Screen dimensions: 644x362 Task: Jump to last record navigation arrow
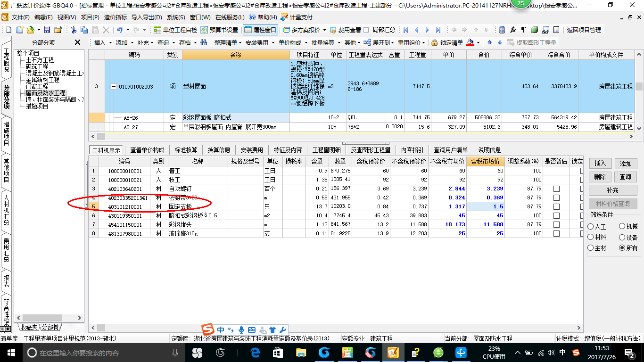[438, 30]
